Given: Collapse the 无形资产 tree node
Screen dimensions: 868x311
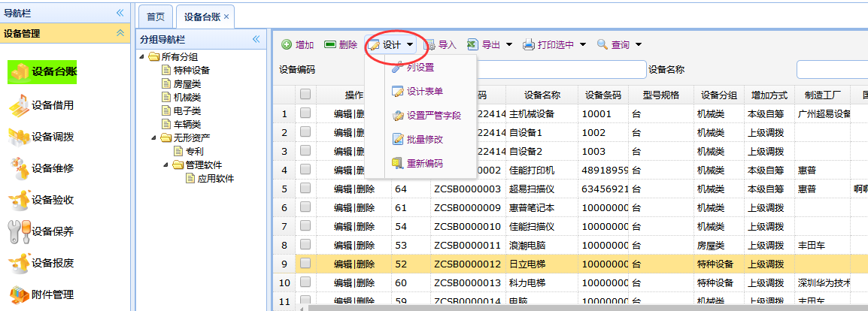Looking at the screenshot, I should tap(155, 138).
